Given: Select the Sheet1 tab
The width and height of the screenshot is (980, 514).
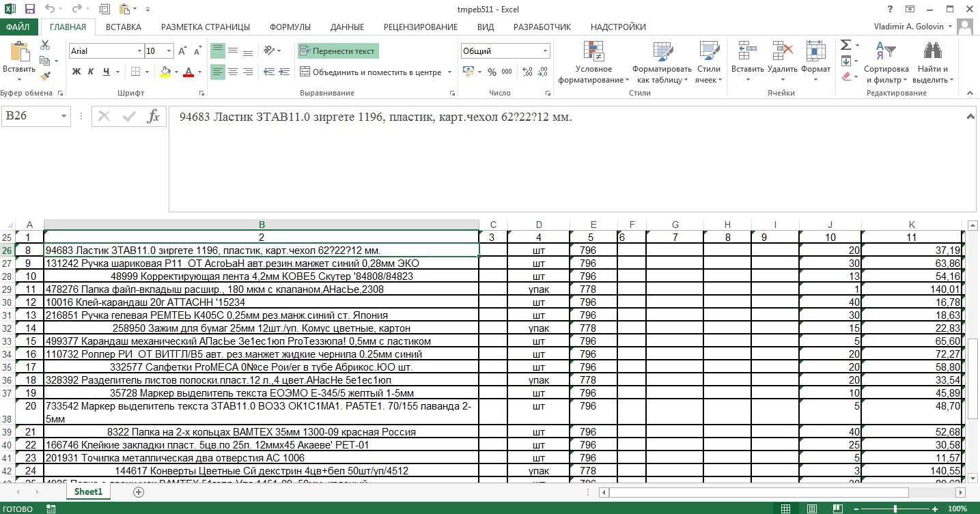Looking at the screenshot, I should pos(88,491).
